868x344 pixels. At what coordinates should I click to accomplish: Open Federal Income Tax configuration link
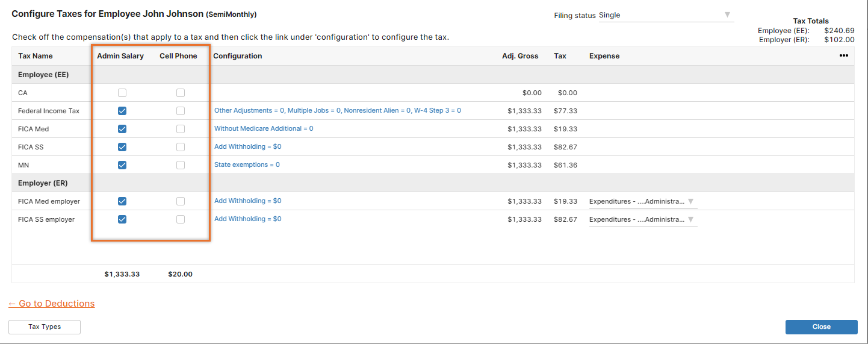pyautogui.click(x=338, y=111)
